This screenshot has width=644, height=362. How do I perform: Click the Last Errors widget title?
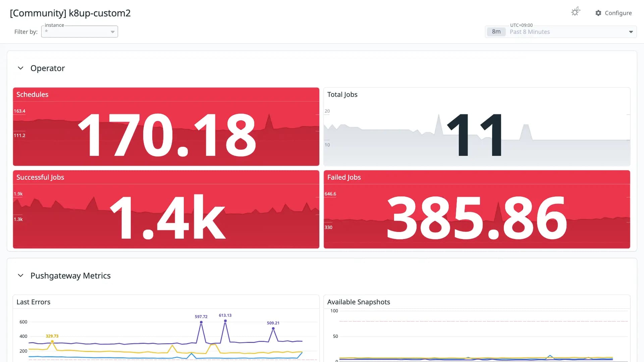click(33, 302)
